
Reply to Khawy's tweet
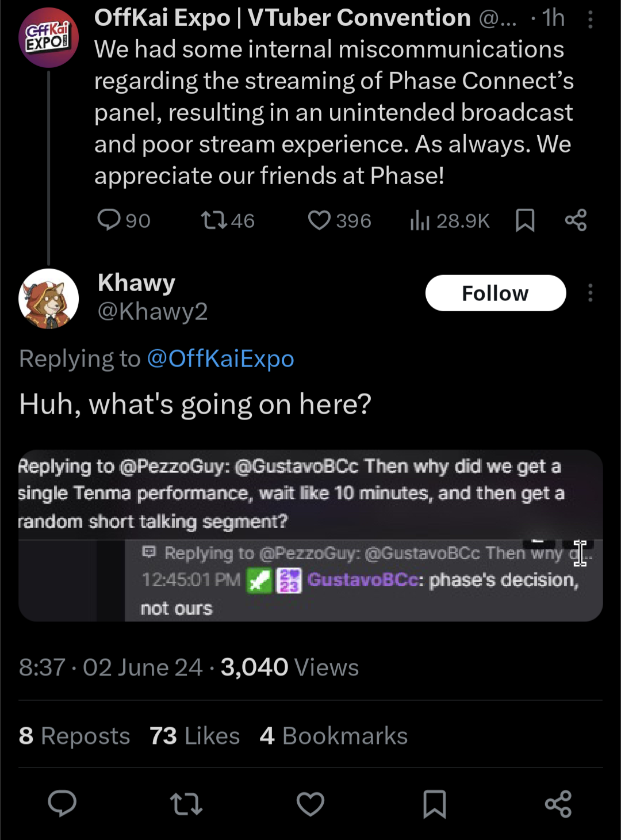pos(62,804)
